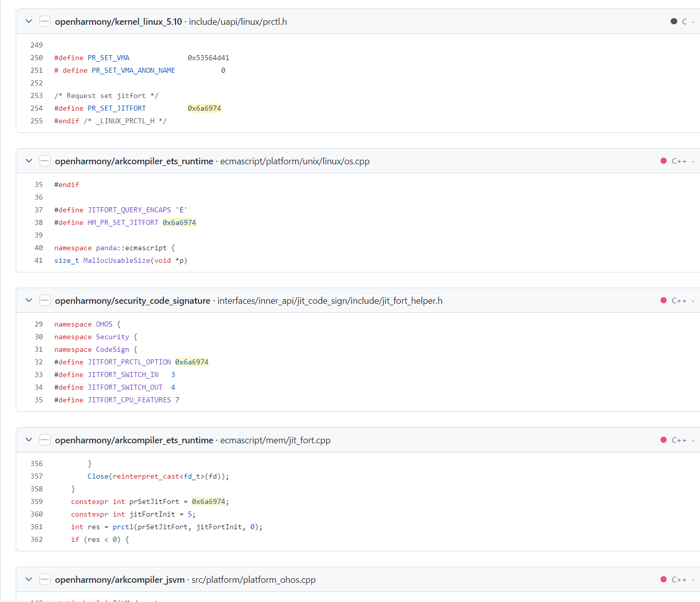This screenshot has width=700, height=602.
Task: Collapse the os.cpp search result
Action: click(29, 161)
